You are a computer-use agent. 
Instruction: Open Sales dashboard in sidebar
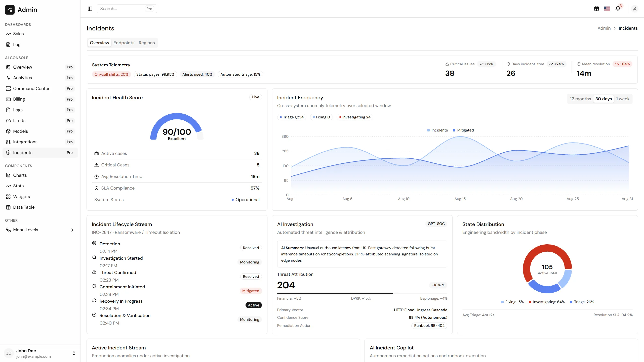click(x=40, y=34)
